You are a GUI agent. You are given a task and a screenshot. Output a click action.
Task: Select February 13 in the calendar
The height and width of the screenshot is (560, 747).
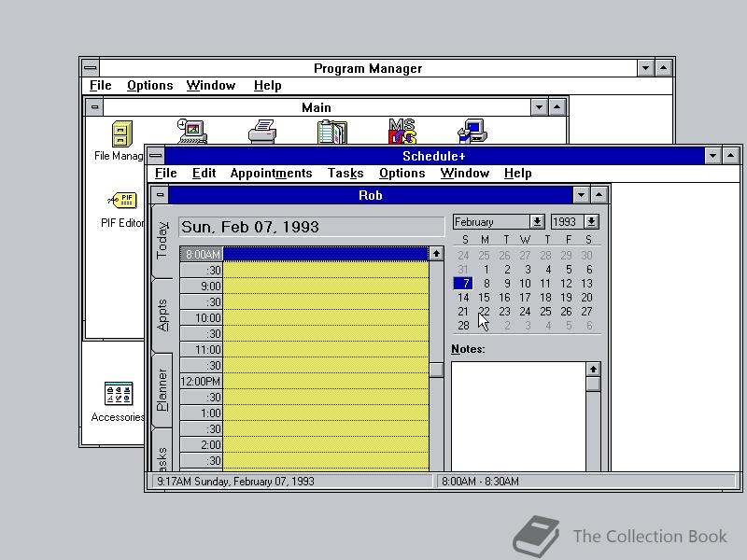pyautogui.click(x=586, y=284)
